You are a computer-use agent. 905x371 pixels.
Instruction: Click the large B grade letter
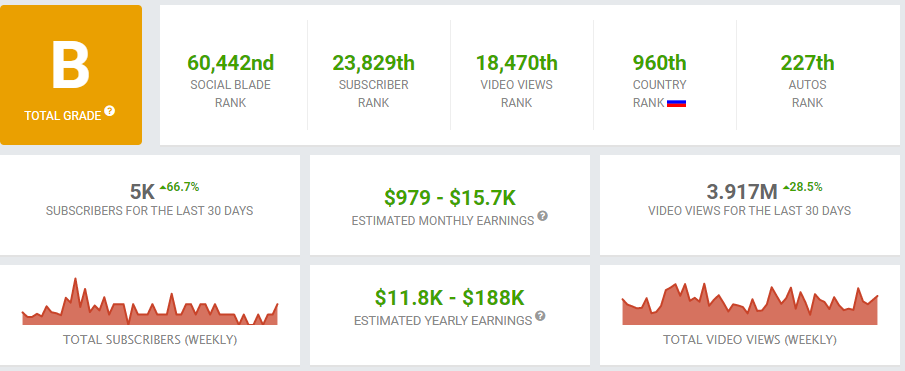(70, 65)
